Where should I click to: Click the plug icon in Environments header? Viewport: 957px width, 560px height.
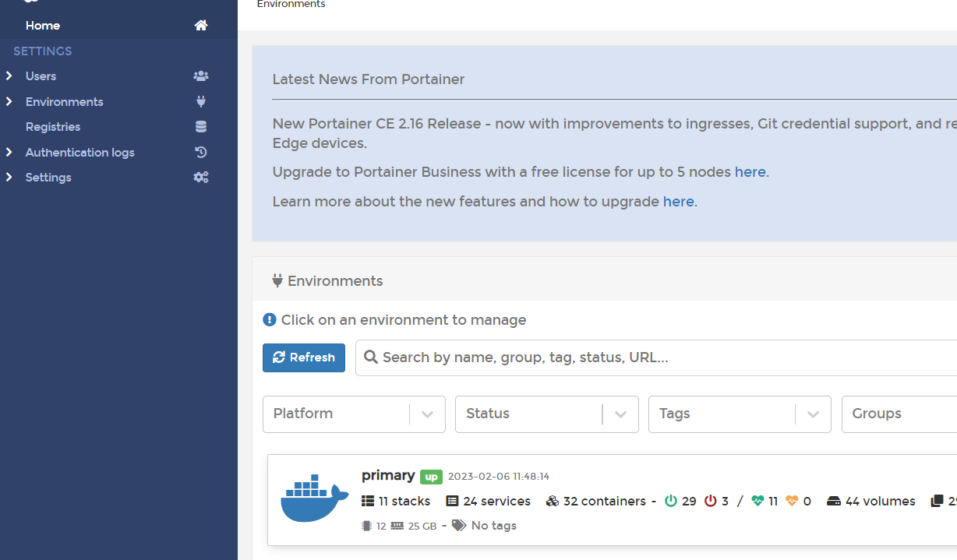[277, 281]
